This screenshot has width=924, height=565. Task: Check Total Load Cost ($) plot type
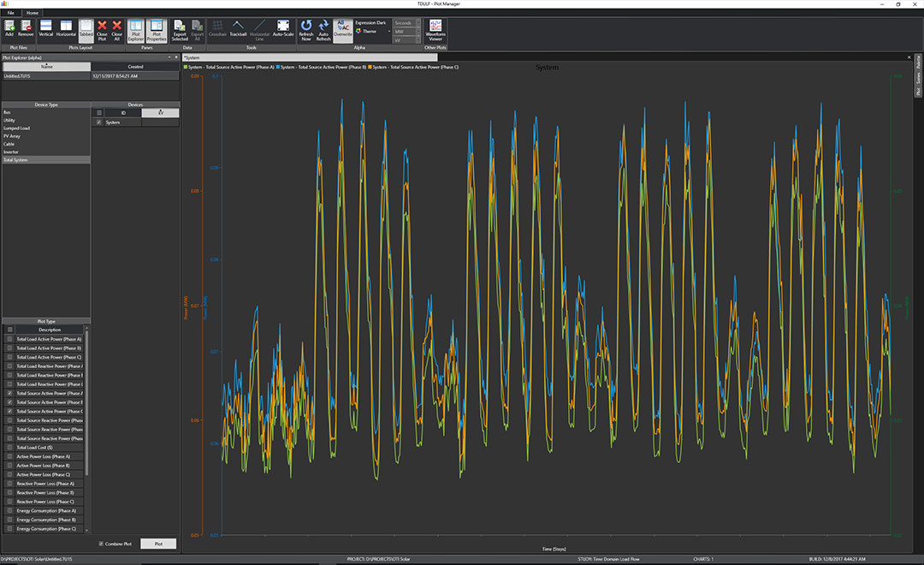(10, 448)
